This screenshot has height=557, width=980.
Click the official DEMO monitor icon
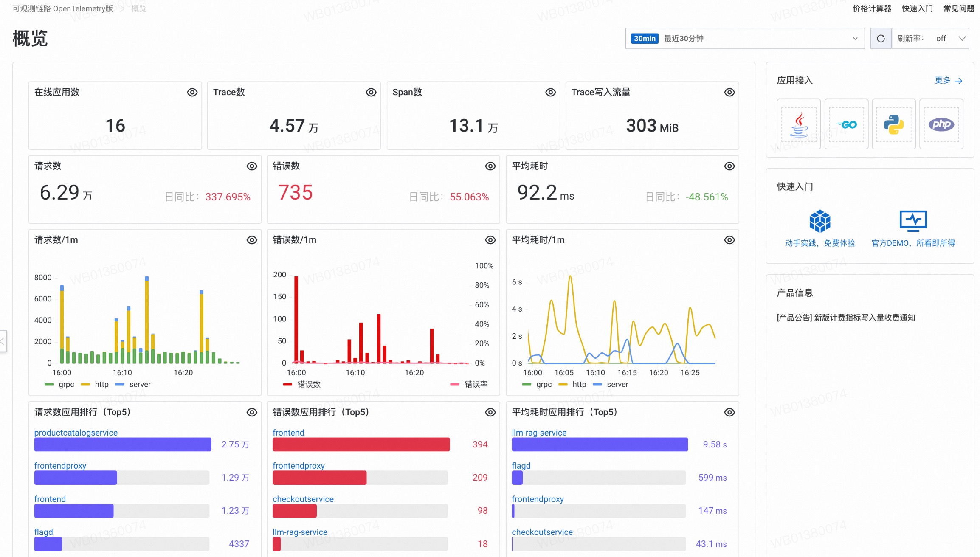coord(913,221)
